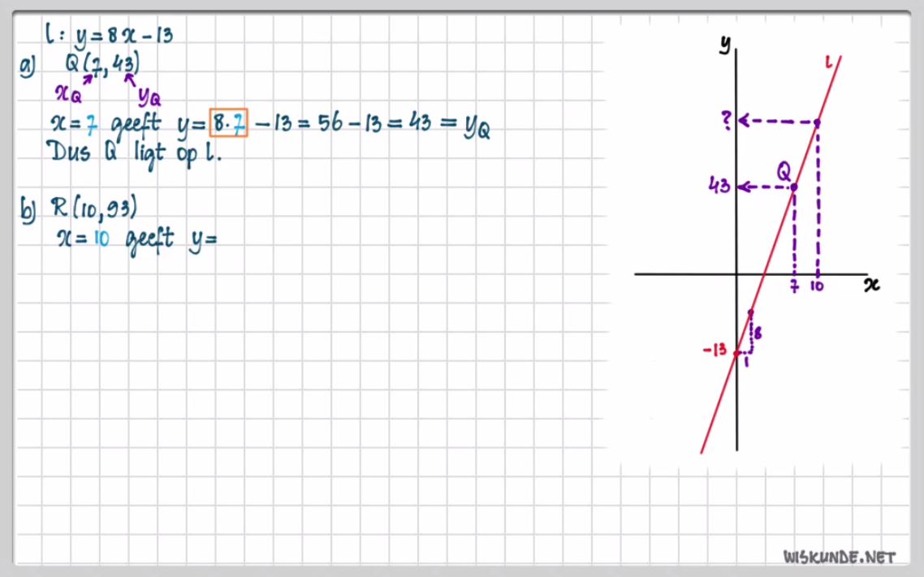Image resolution: width=924 pixels, height=577 pixels.
Task: Click the y-axis label of the graph
Action: 725,44
